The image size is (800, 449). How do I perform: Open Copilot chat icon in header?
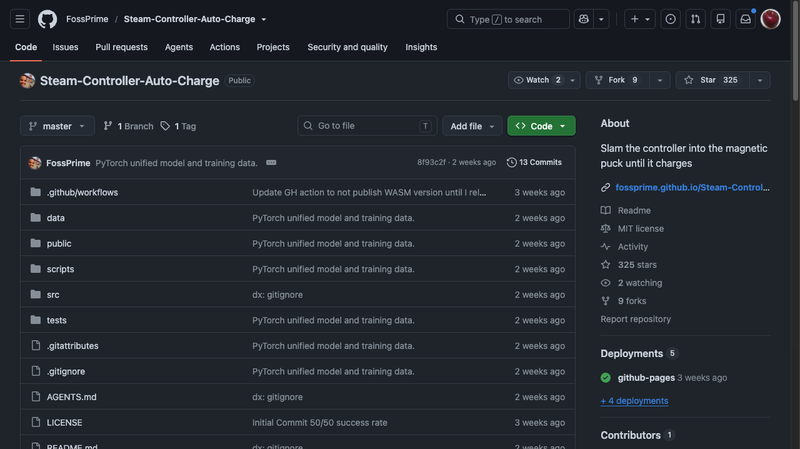click(584, 19)
